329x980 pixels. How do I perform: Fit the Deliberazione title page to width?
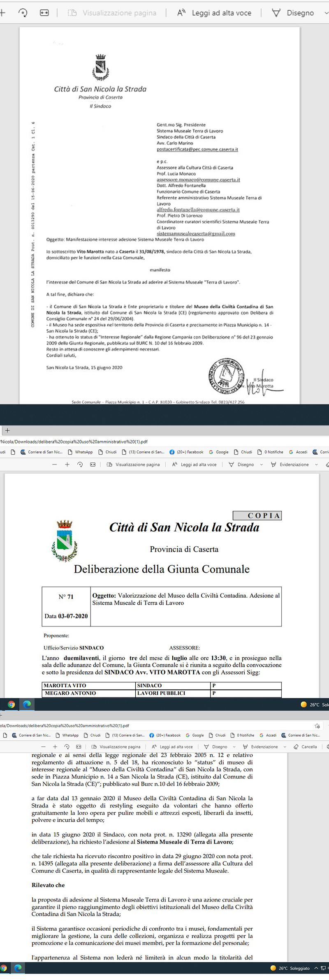click(x=93, y=464)
